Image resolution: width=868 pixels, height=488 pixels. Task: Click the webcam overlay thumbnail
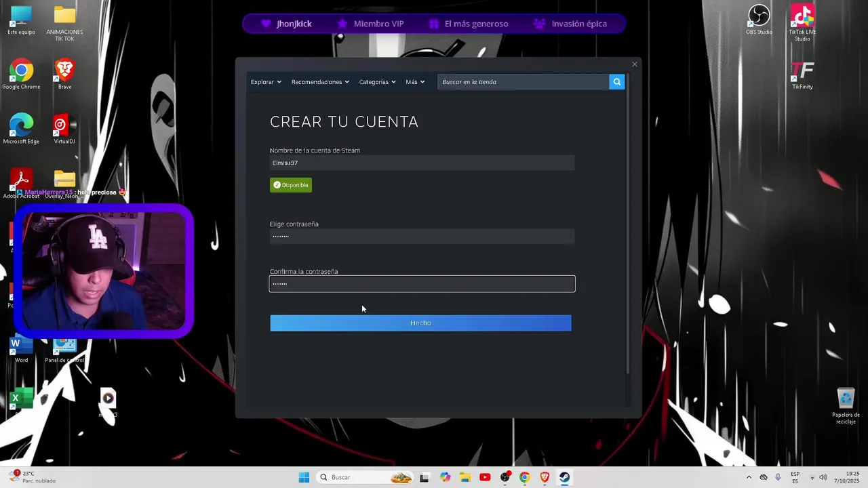(x=103, y=271)
